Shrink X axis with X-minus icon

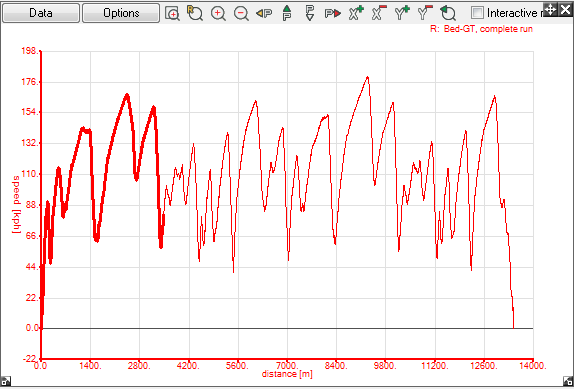pyautogui.click(x=379, y=13)
